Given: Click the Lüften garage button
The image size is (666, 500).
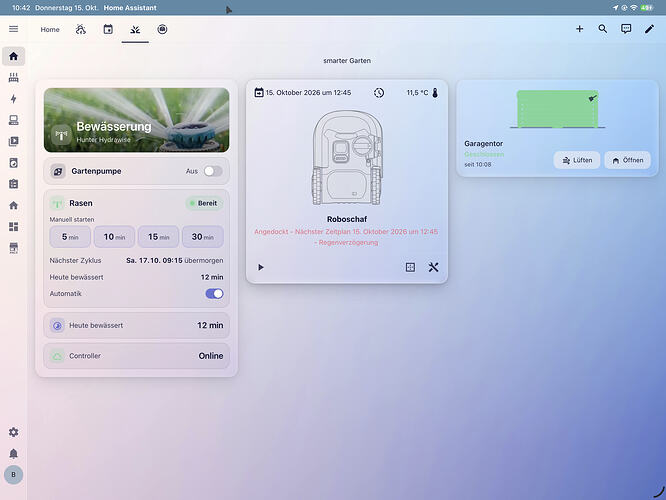Looking at the screenshot, I should coord(577,160).
